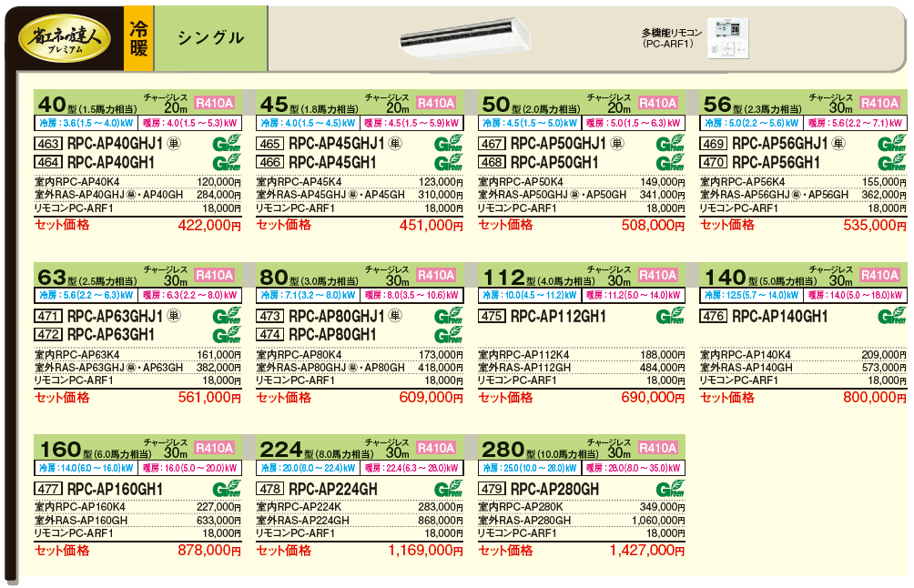Click the model name RPC-AP50GH1
The height and width of the screenshot is (588, 914).
click(554, 163)
